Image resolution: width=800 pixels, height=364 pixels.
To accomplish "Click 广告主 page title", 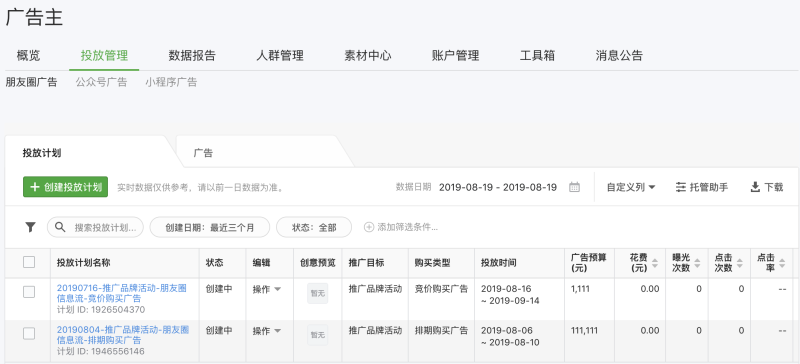I will tap(34, 18).
